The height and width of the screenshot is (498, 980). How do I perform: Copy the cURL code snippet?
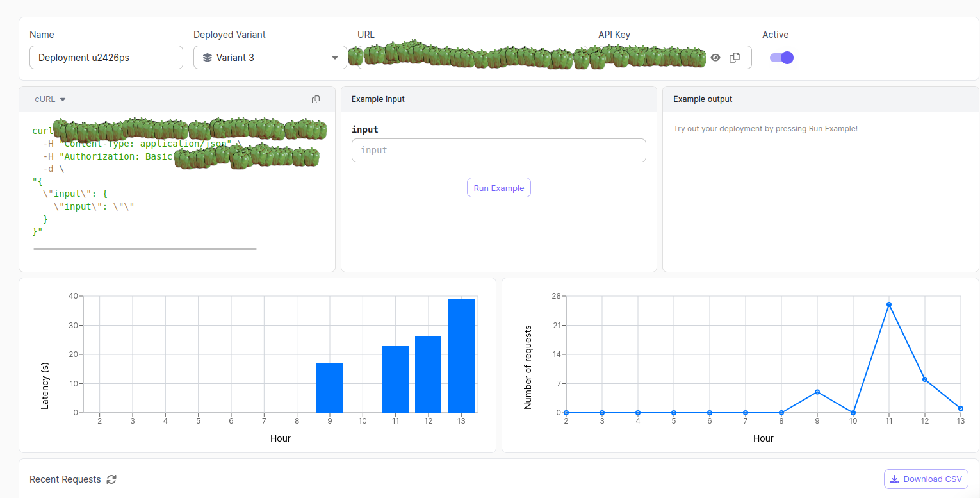[x=316, y=99]
